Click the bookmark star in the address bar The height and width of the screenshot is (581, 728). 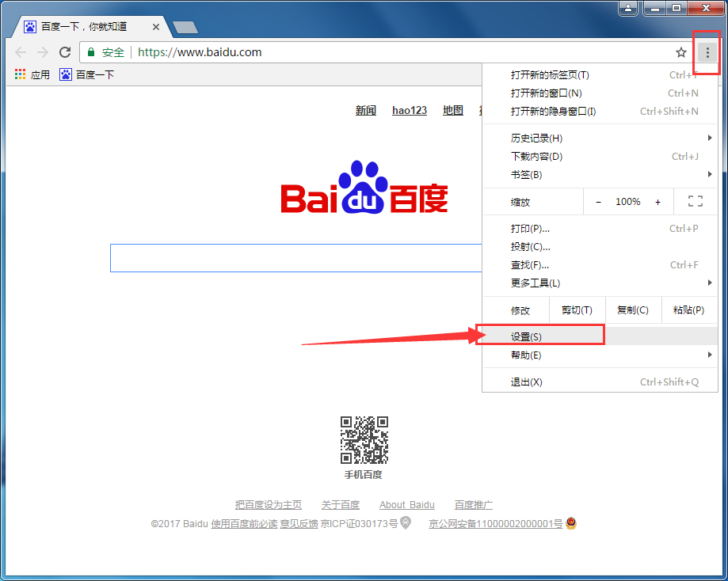click(680, 52)
